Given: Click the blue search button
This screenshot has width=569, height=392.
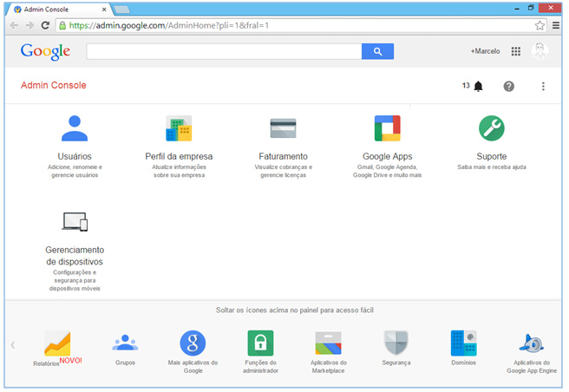Looking at the screenshot, I should pyautogui.click(x=377, y=51).
